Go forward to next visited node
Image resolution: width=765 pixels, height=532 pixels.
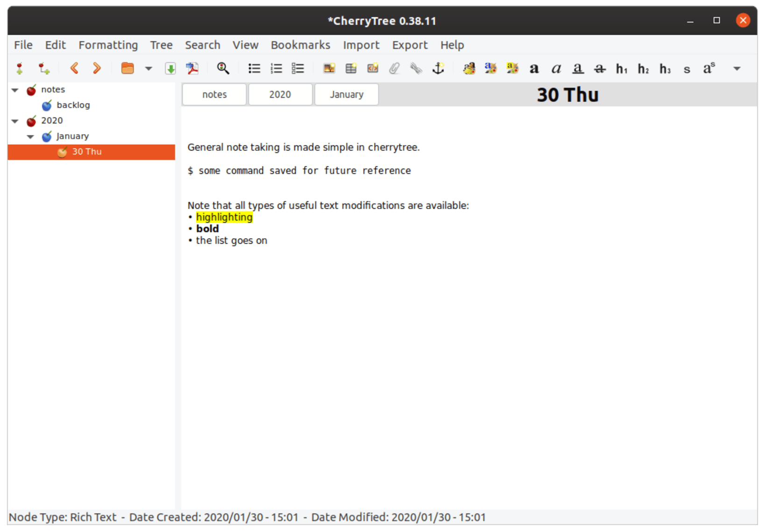coord(97,69)
